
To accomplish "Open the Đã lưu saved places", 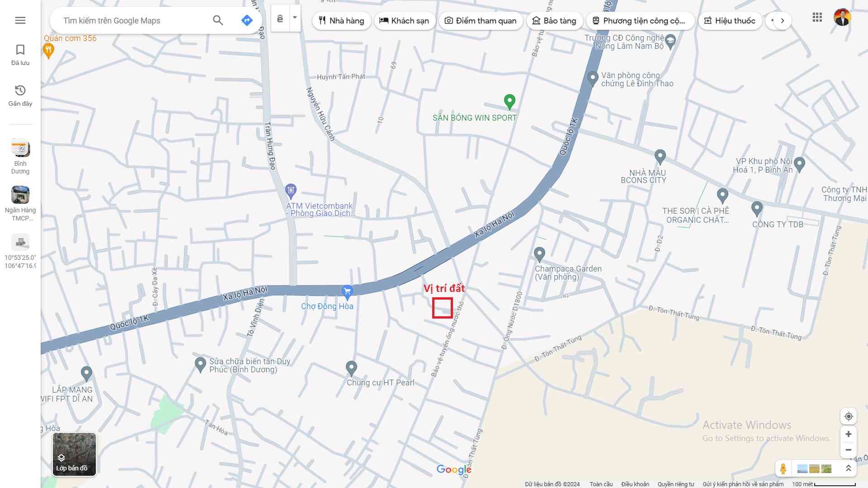I will point(20,55).
